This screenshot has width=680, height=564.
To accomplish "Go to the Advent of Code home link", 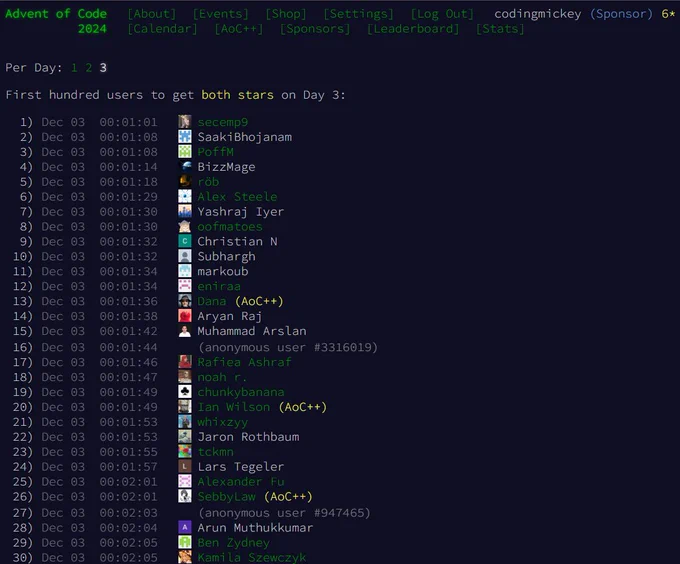I will pos(56,14).
